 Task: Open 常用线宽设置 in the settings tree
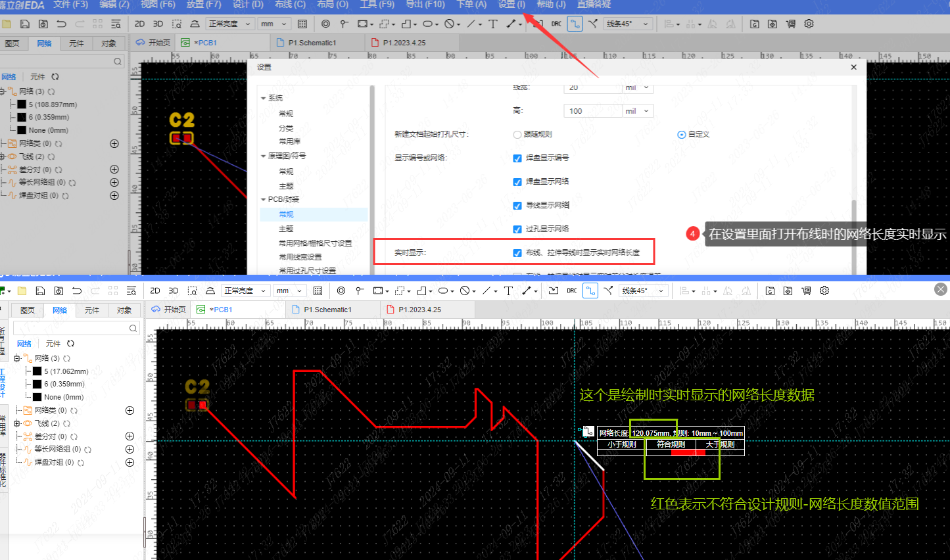click(300, 257)
